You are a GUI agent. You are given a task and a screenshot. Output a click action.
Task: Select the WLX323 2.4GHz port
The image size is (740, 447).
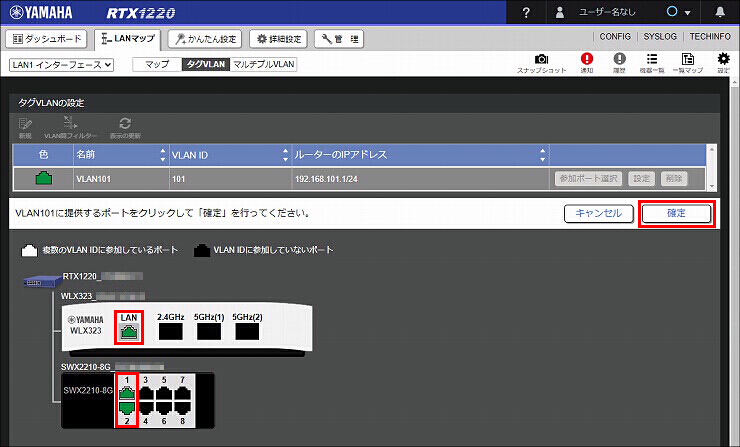click(x=170, y=331)
